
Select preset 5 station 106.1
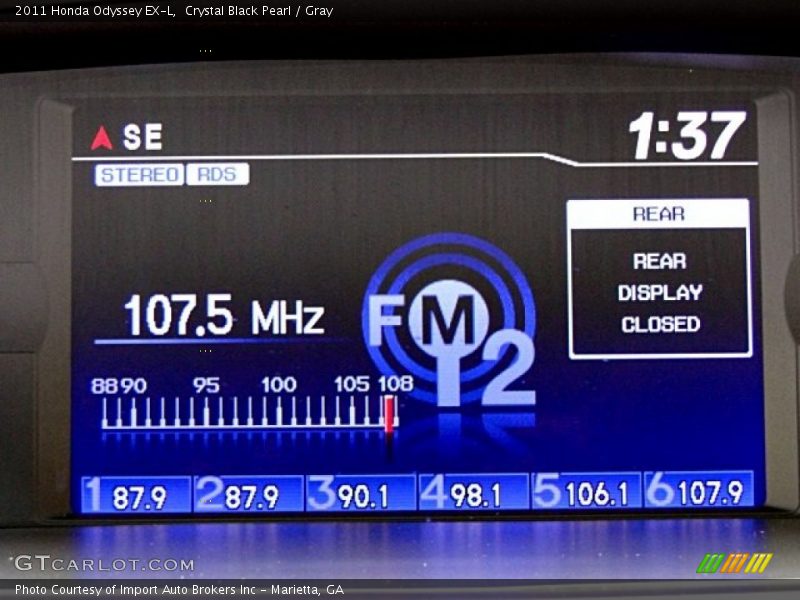click(x=587, y=491)
